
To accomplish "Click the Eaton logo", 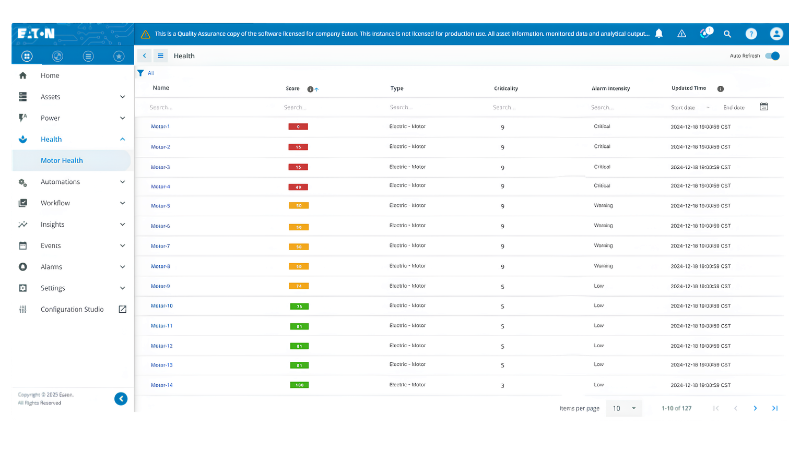I will point(36,34).
